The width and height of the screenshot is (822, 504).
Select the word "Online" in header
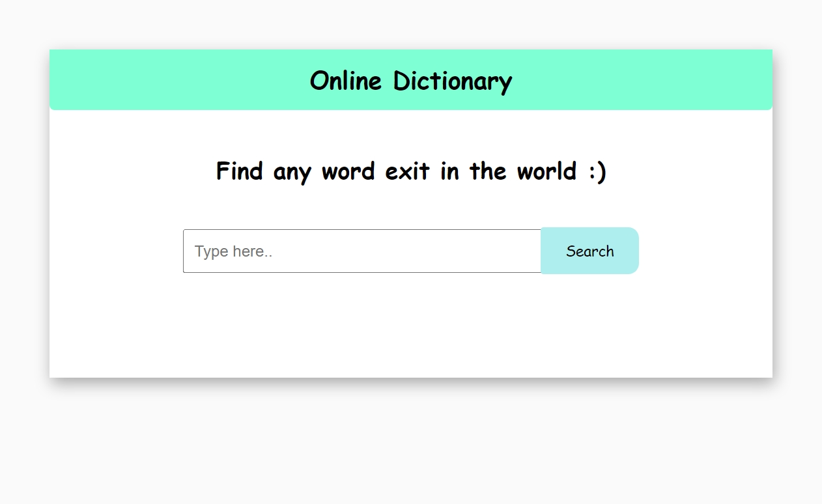pos(345,81)
